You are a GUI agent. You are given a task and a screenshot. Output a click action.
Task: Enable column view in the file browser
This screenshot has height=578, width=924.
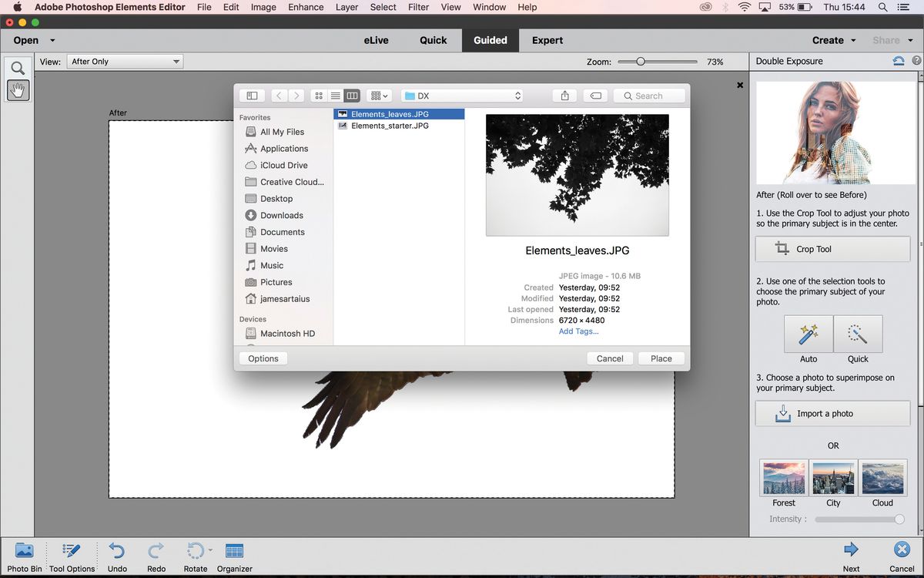[x=352, y=95]
